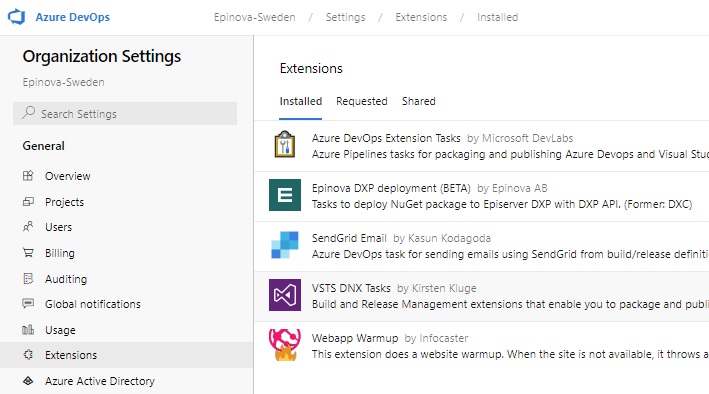Open the Azure DevOps Extension Tasks icon

(285, 144)
